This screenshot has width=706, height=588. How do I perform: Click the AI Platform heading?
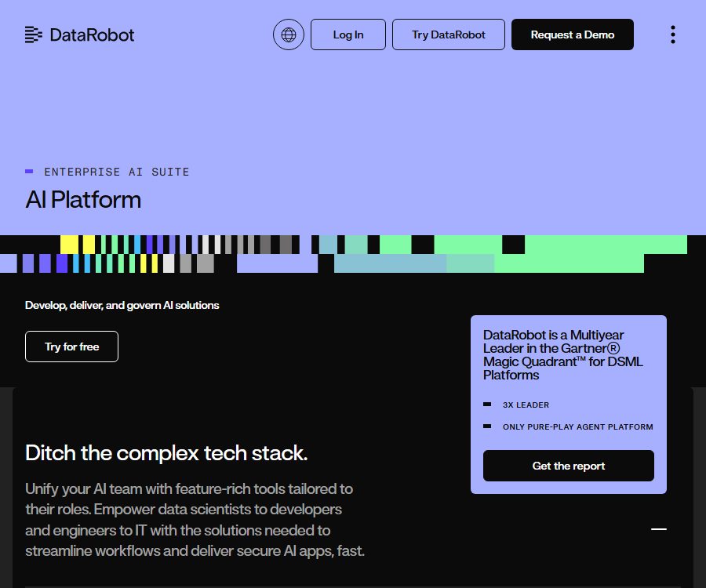[83, 199]
